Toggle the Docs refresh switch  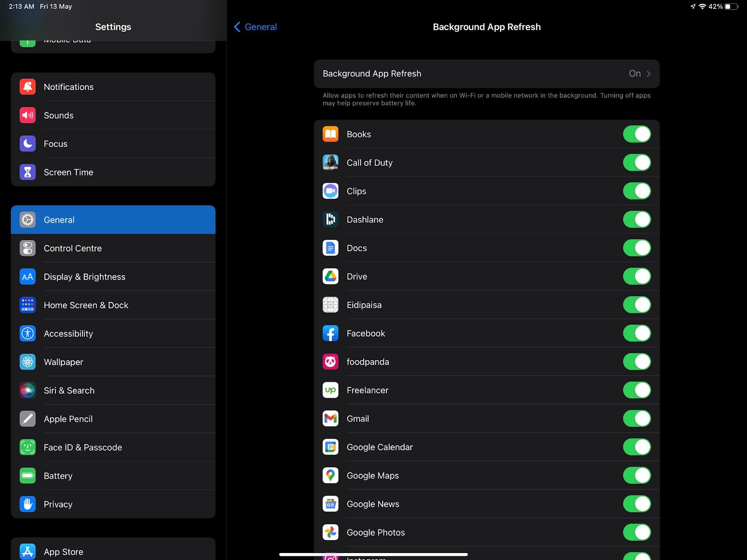pos(637,248)
